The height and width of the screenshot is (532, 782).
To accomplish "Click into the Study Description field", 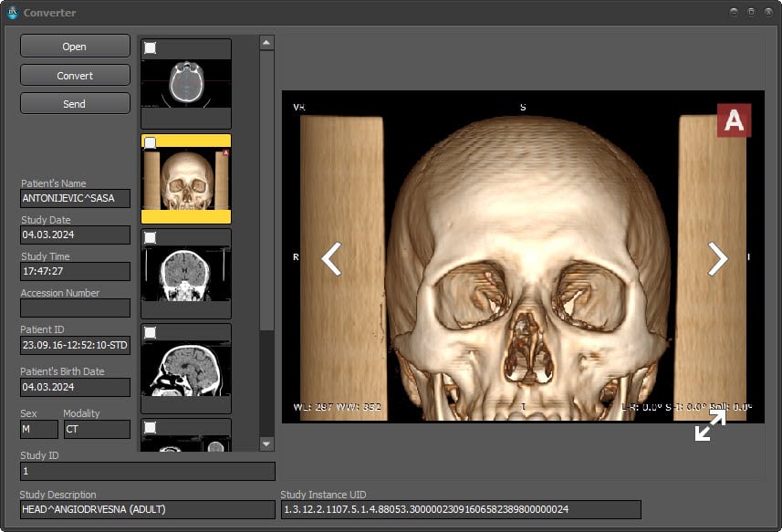I will pos(147,509).
